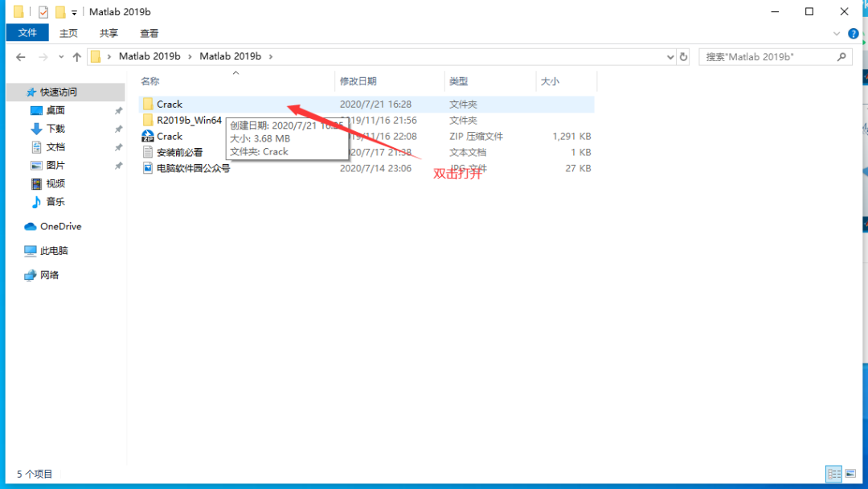Open Quick Access Toolbar customize dropdown

click(x=74, y=12)
